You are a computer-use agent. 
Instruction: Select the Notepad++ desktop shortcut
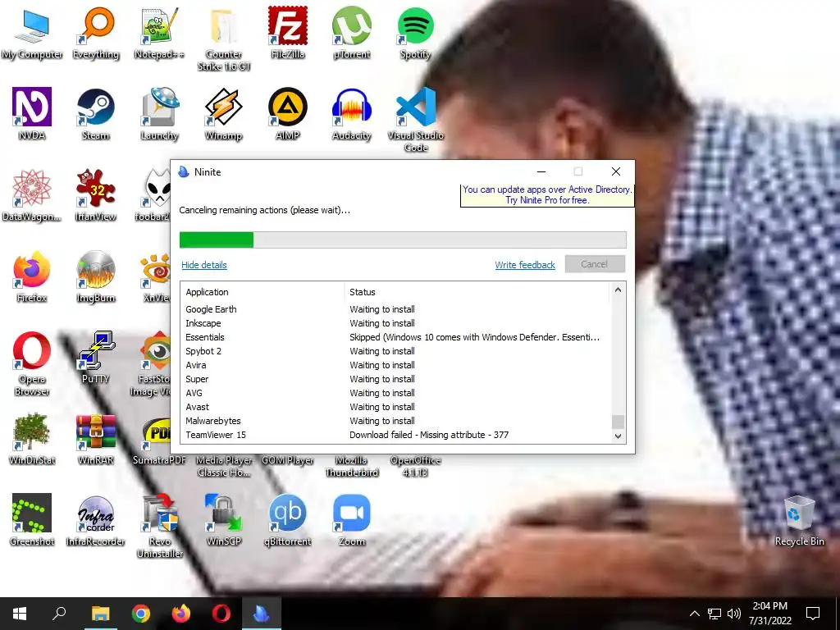pos(159,33)
